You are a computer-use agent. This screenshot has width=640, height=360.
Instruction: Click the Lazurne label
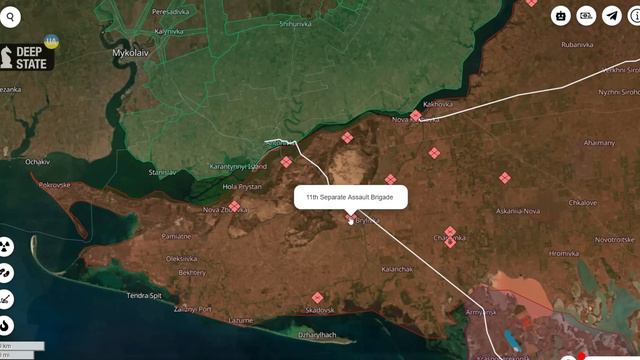coord(241,321)
